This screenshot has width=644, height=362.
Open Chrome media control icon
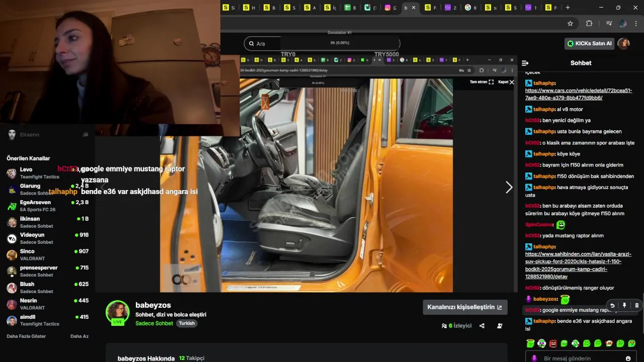pyautogui.click(x=609, y=23)
